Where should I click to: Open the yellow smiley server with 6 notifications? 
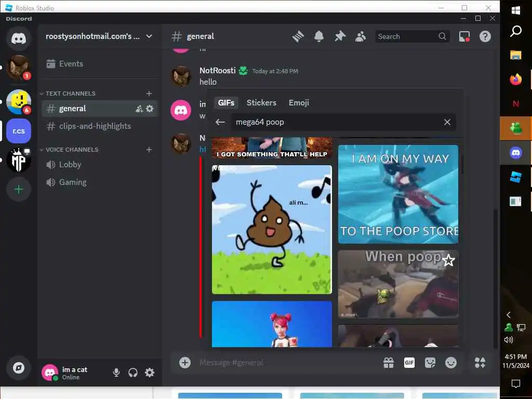19,102
